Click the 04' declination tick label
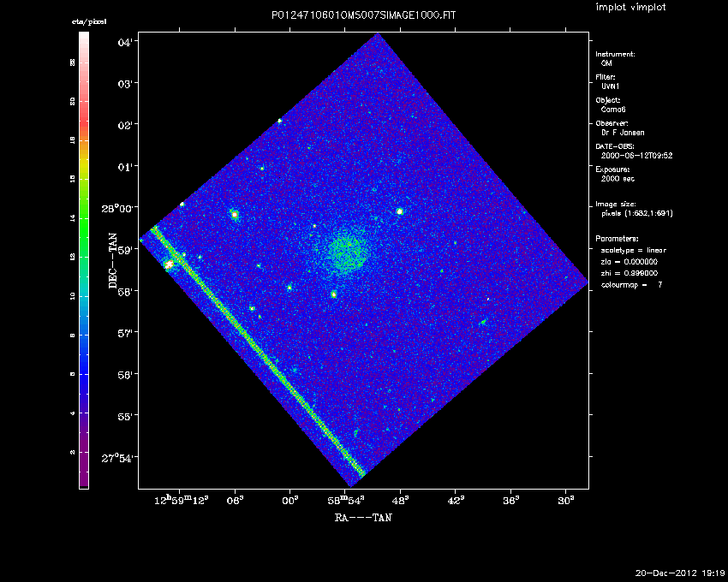The image size is (728, 582). [127, 43]
